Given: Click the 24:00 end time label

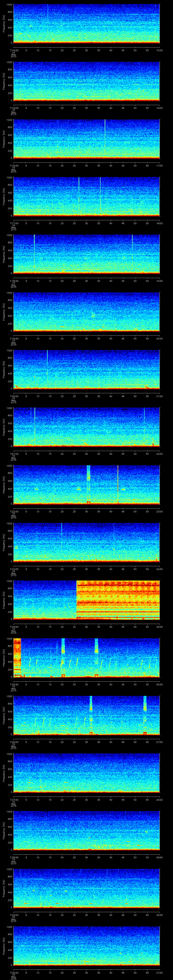Looking at the screenshot, I should coord(160,569).
